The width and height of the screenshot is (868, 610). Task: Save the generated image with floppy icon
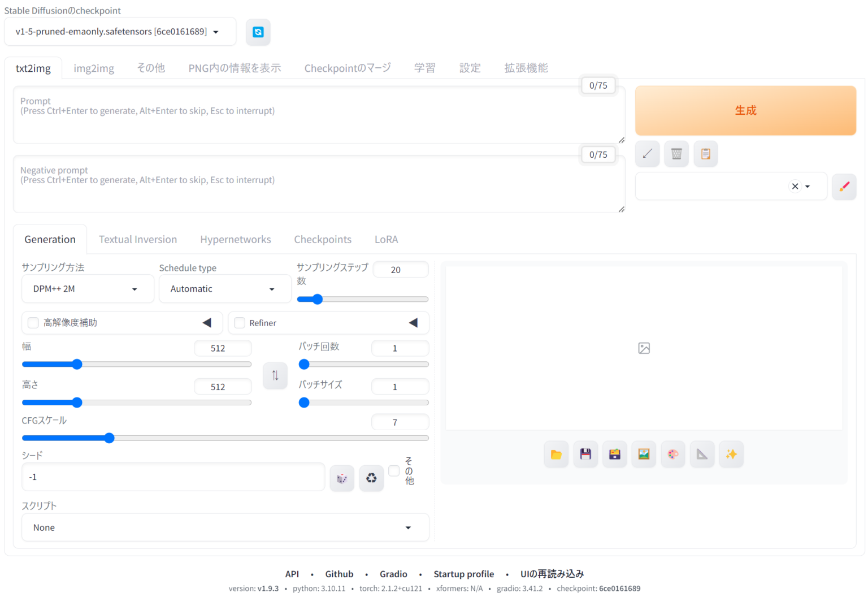[585, 454]
